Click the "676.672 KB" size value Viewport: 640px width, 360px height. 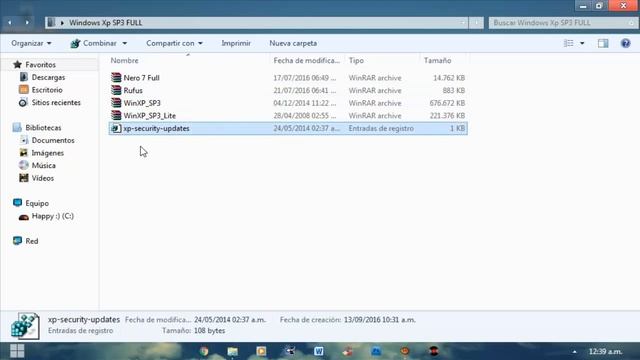click(x=447, y=103)
